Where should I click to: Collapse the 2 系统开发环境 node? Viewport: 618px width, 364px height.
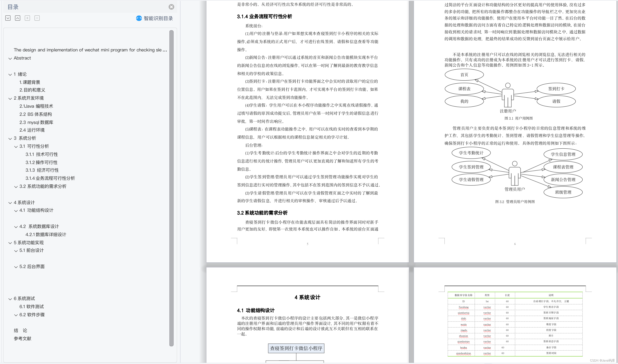point(10,98)
